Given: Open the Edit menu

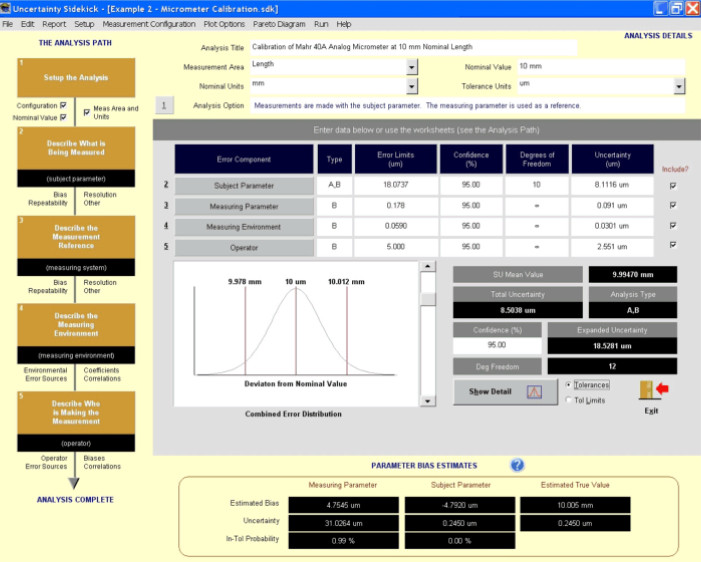Looking at the screenshot, I should click(27, 24).
